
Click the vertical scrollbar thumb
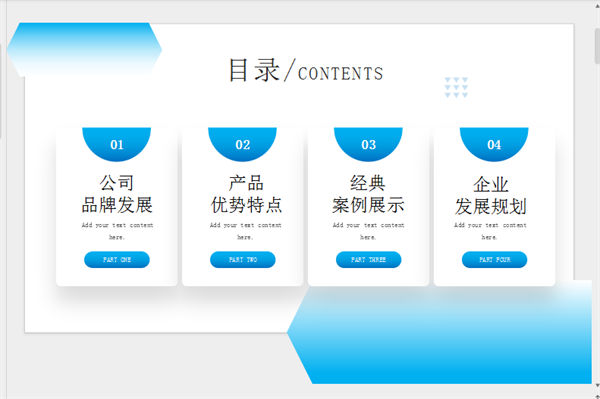tap(597, 46)
